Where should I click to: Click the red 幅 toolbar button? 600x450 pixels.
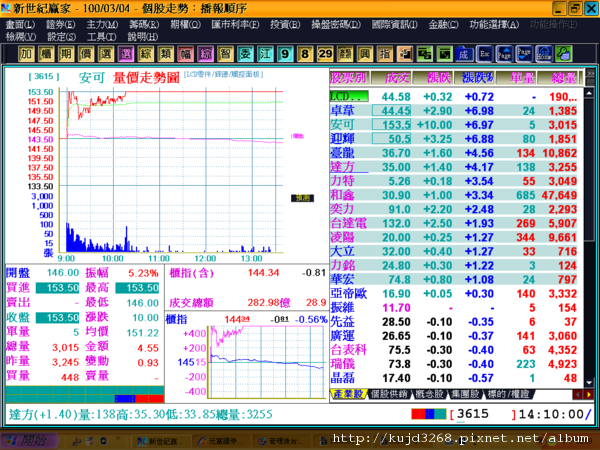185,54
